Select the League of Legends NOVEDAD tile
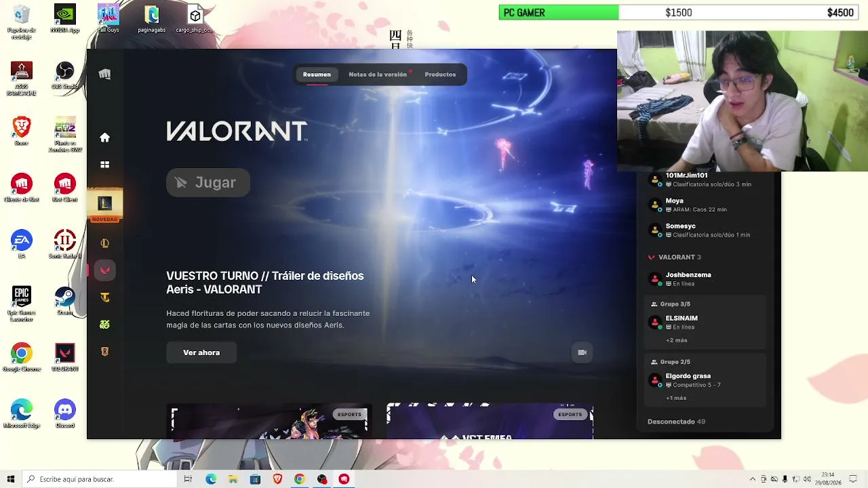The image size is (868, 488). pos(104,206)
